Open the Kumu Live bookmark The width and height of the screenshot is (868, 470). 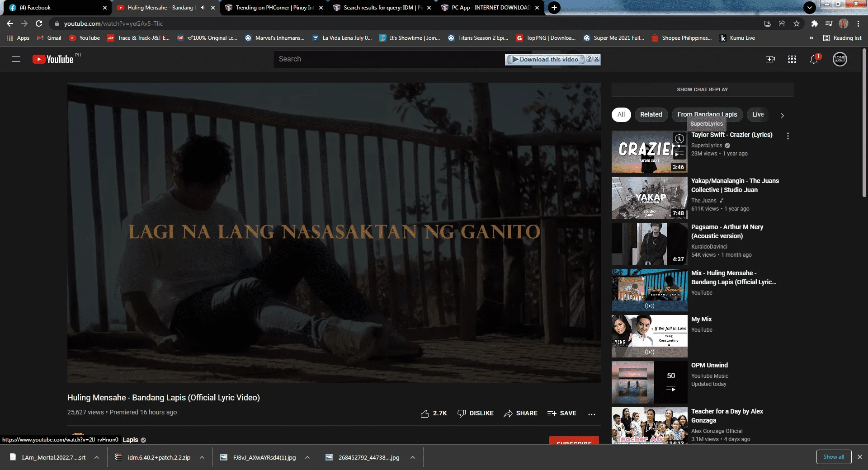click(x=737, y=38)
